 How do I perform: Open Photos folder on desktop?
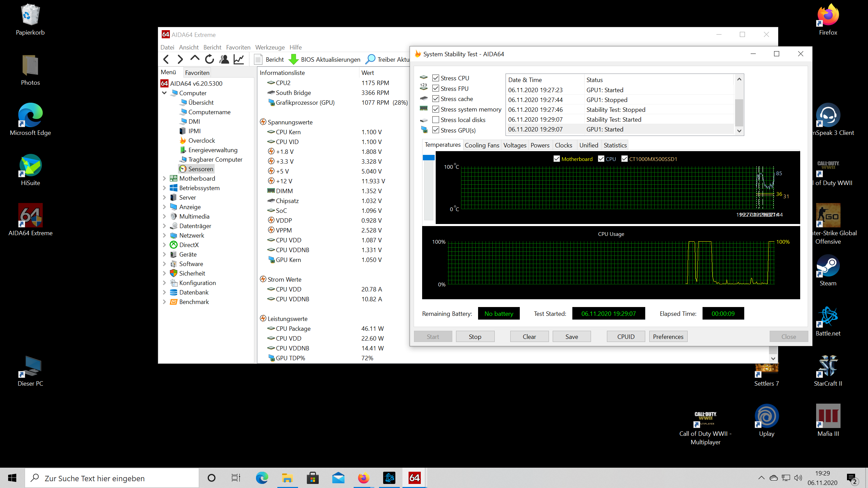pyautogui.click(x=31, y=70)
